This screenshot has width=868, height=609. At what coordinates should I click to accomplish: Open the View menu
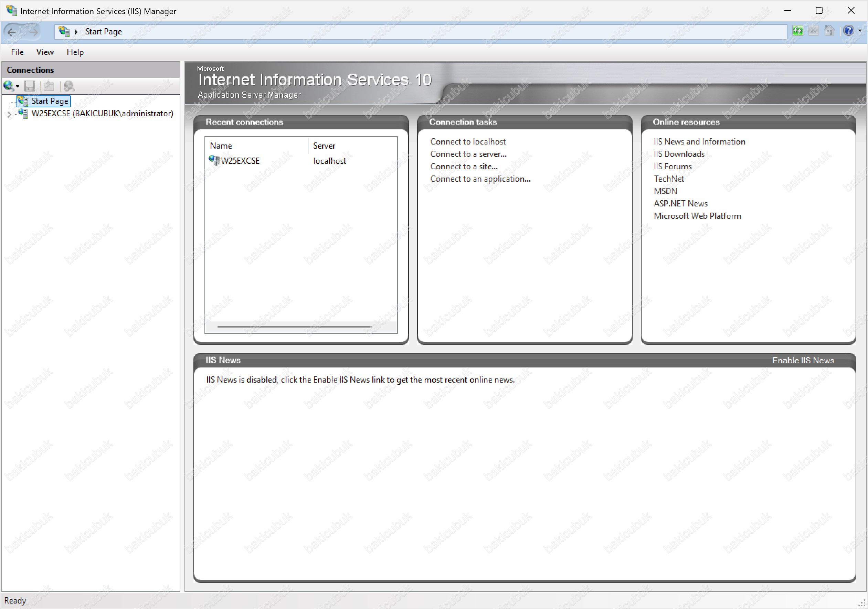[x=45, y=52]
